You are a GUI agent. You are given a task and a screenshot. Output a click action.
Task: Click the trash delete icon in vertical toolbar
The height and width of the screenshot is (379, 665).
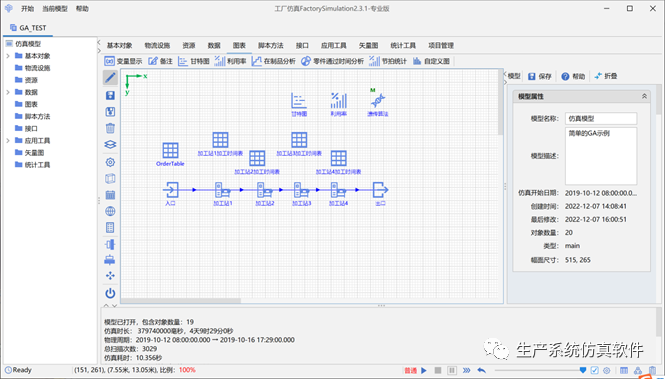[x=110, y=128]
